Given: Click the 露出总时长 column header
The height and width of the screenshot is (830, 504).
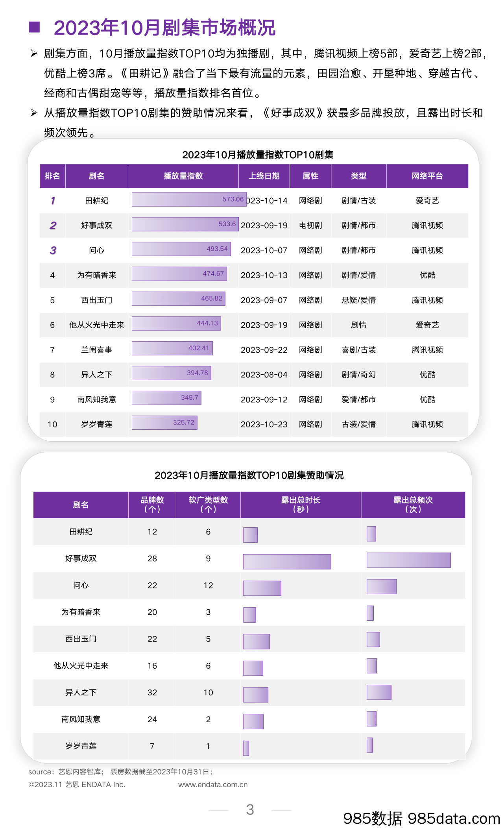Looking at the screenshot, I should pyautogui.click(x=301, y=505).
